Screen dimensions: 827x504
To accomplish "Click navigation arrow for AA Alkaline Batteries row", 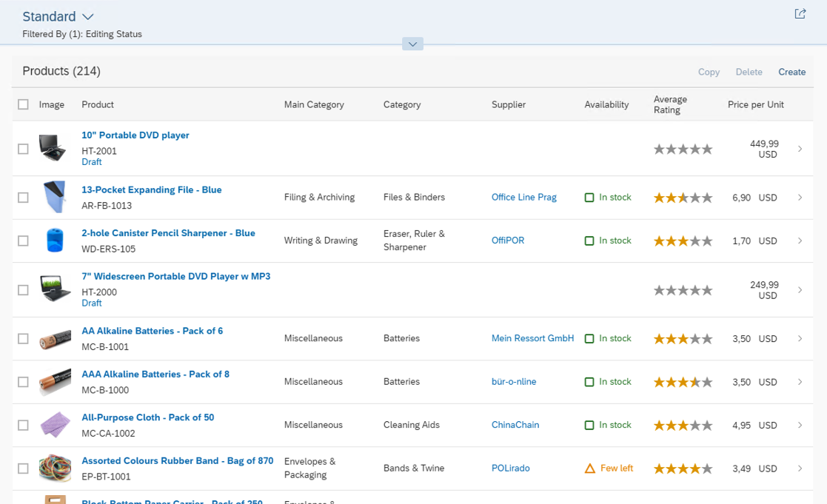I will (800, 339).
